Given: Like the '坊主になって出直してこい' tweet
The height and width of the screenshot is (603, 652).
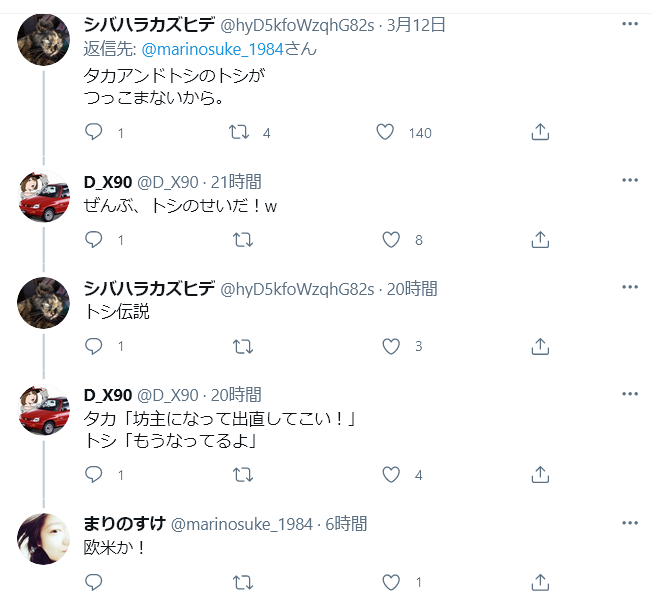Looking at the screenshot, I should pos(391,474).
